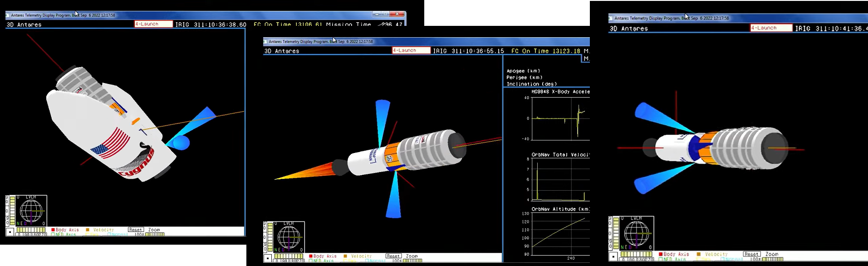The image size is (868, 266).
Task: Select the 3D Antares label in middle window
Action: 281,51
